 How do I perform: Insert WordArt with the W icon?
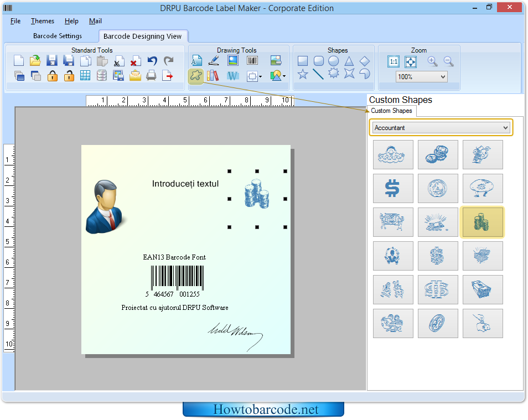pyautogui.click(x=232, y=76)
